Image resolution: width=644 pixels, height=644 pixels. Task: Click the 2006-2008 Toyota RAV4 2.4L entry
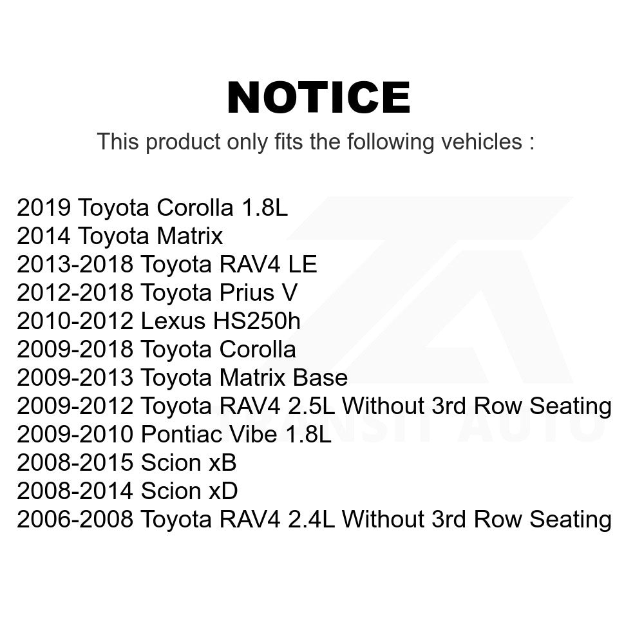click(314, 519)
